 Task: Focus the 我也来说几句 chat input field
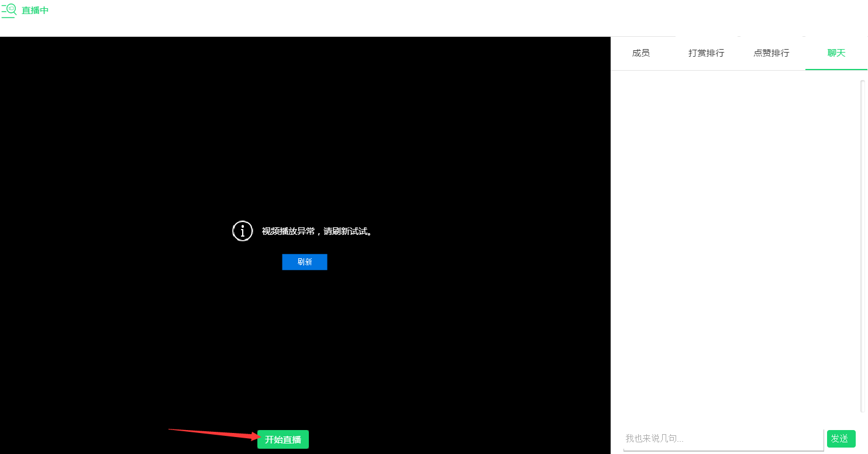724,439
